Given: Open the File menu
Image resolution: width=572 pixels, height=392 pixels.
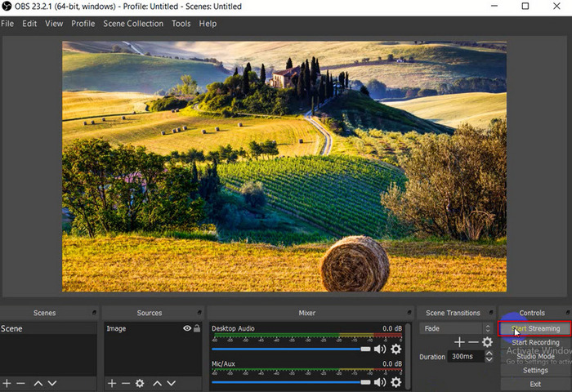Looking at the screenshot, I should (x=7, y=24).
